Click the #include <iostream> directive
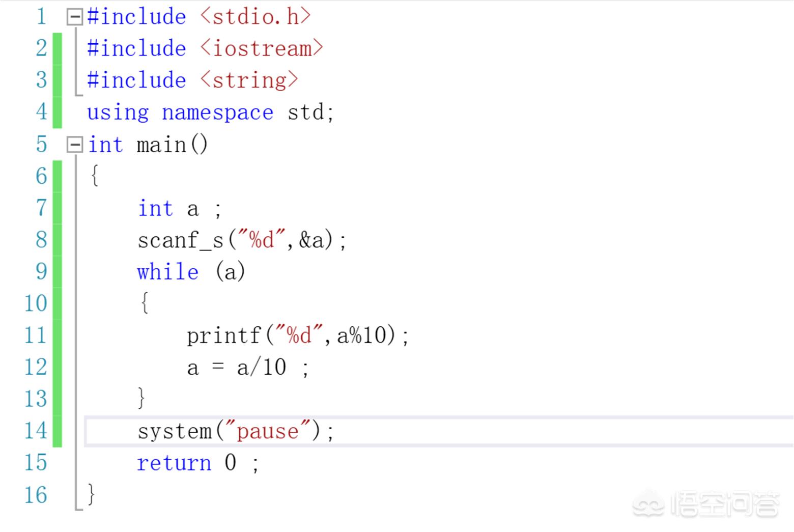 pyautogui.click(x=204, y=48)
